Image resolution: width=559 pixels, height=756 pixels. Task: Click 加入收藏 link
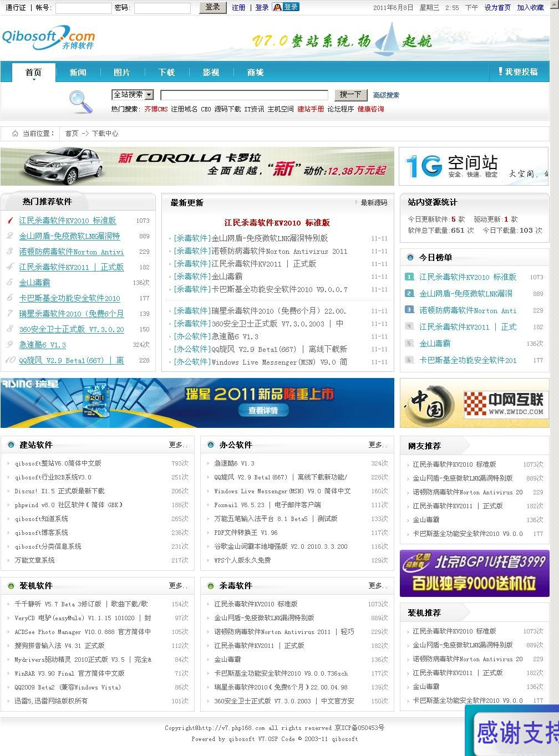[x=530, y=8]
